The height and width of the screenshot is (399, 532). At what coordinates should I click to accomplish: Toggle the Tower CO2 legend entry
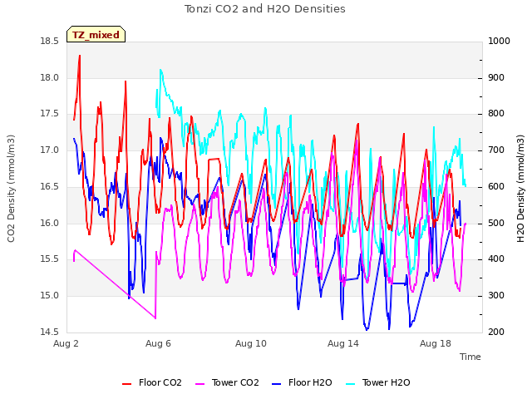pyautogui.click(x=227, y=382)
